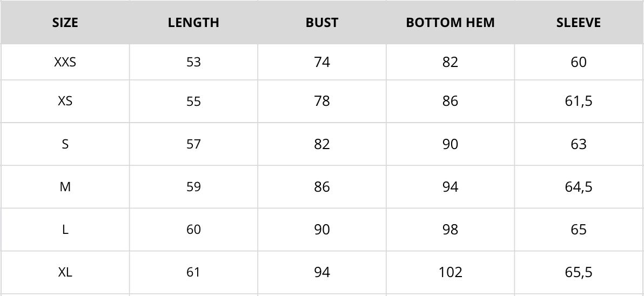Select the XS size cell
The height and width of the screenshot is (296, 644).
click(65, 101)
